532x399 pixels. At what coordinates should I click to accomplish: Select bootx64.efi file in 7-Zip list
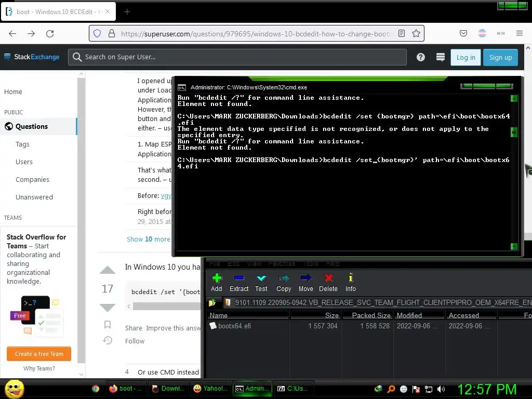[234, 326]
